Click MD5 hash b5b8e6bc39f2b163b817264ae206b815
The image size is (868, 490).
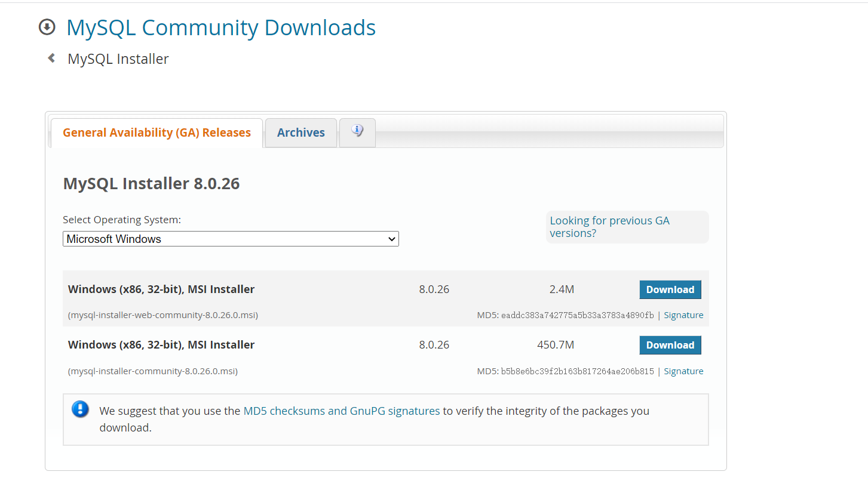[x=578, y=371]
